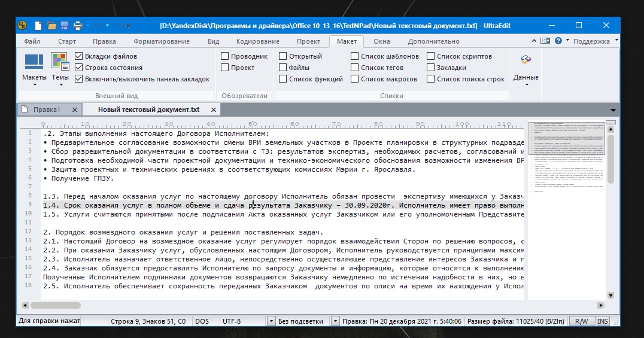Open the Темы themes button
This screenshot has height=338, width=644.
[60, 69]
